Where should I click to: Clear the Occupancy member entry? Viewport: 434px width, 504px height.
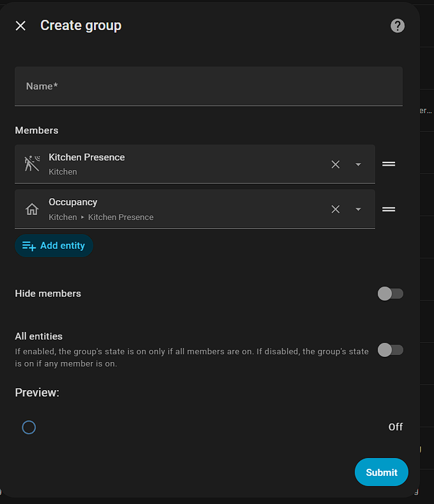(x=336, y=209)
